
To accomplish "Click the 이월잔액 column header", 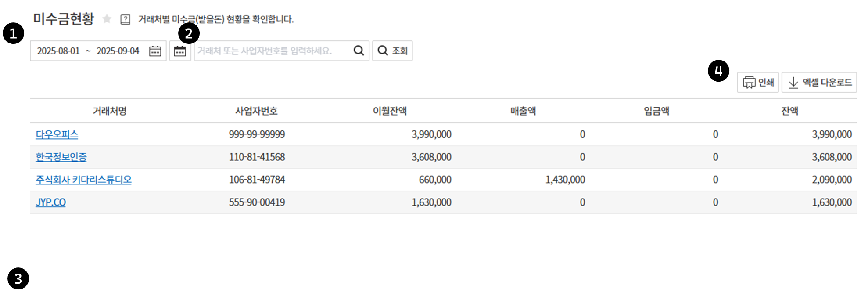I will (390, 111).
